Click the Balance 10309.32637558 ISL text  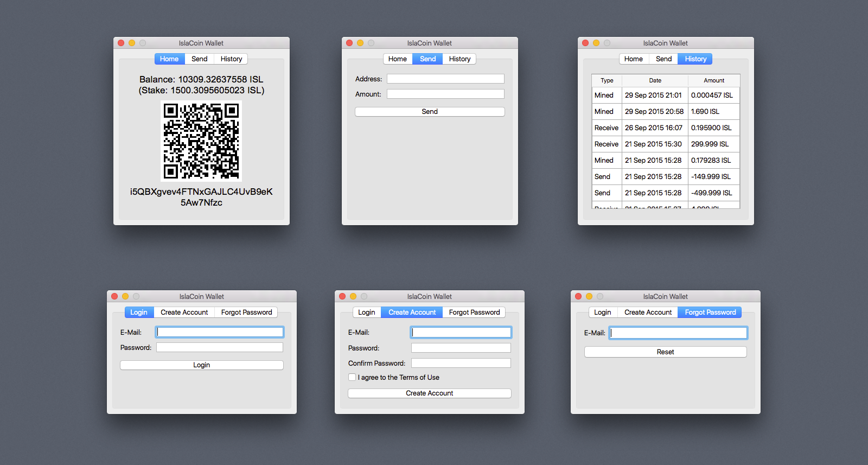click(201, 79)
